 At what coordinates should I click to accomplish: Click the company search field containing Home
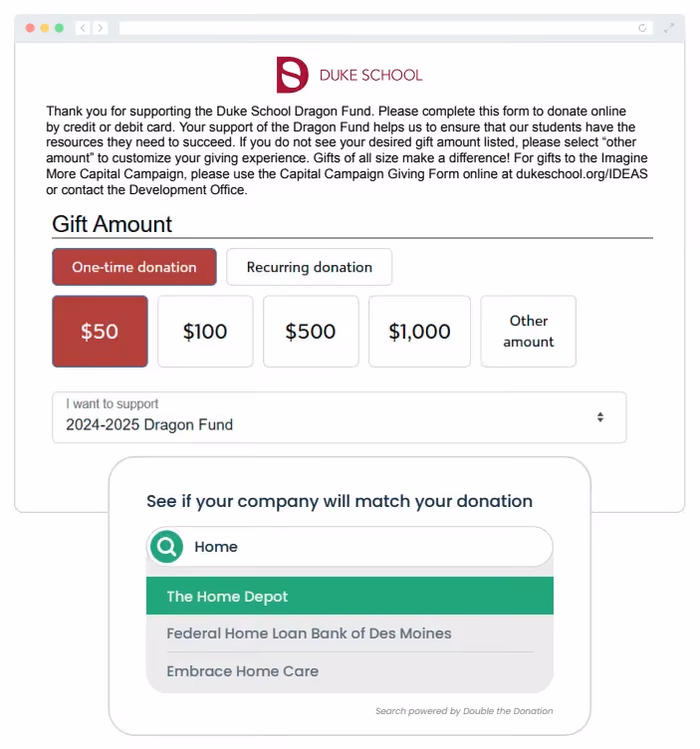pyautogui.click(x=350, y=547)
